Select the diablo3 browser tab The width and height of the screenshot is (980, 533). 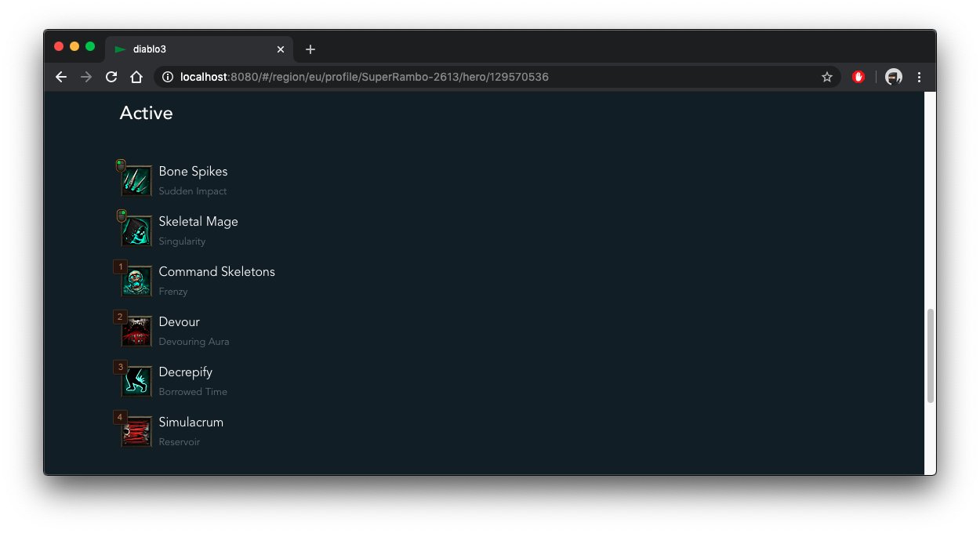click(x=199, y=49)
